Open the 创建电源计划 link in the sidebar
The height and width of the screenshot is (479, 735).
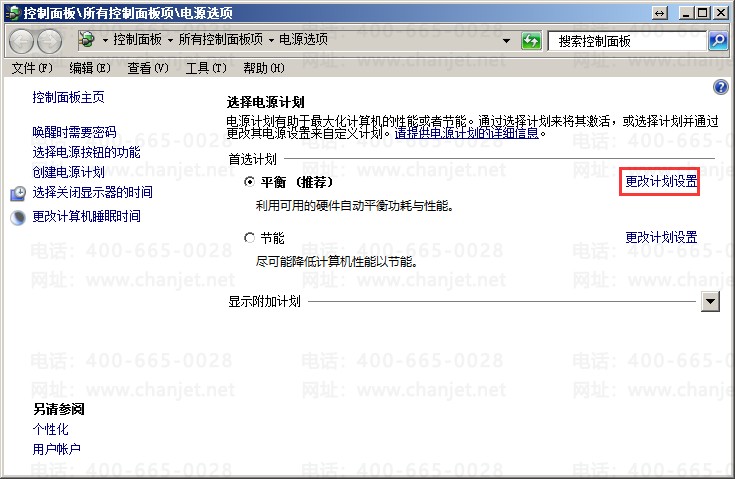68,172
